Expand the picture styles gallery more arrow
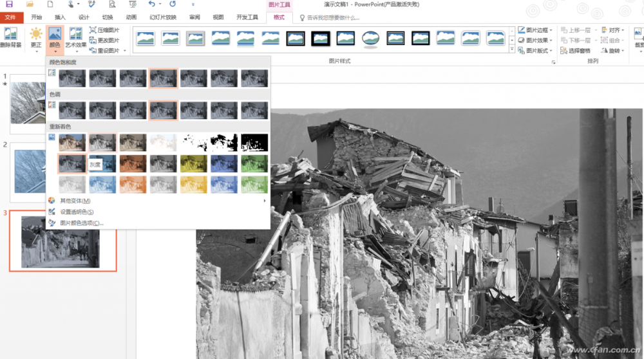 (x=511, y=50)
